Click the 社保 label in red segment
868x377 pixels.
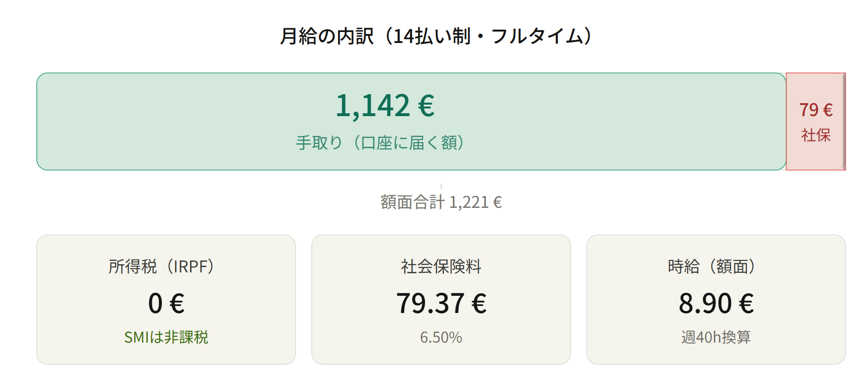pyautogui.click(x=815, y=135)
